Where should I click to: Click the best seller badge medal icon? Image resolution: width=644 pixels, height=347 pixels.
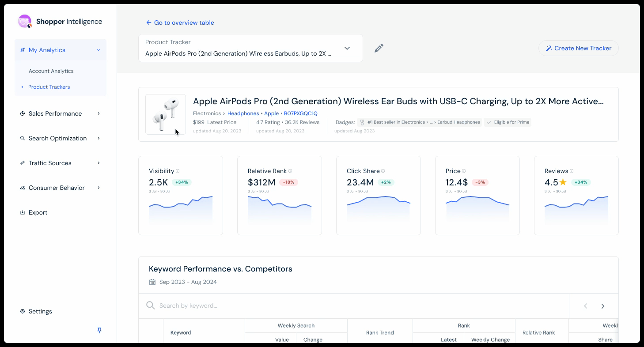click(x=362, y=122)
